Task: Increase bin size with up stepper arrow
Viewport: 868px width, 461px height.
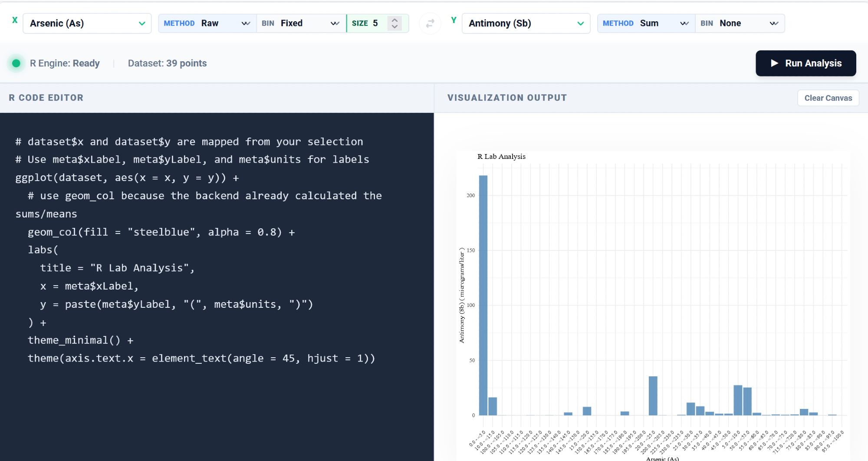Action: (x=395, y=20)
